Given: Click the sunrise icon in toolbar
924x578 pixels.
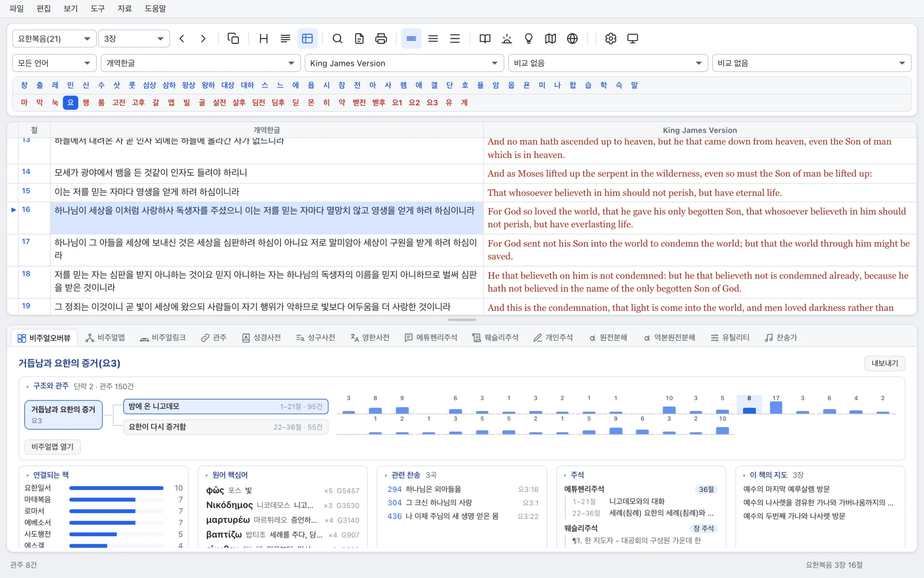Looking at the screenshot, I should (507, 39).
